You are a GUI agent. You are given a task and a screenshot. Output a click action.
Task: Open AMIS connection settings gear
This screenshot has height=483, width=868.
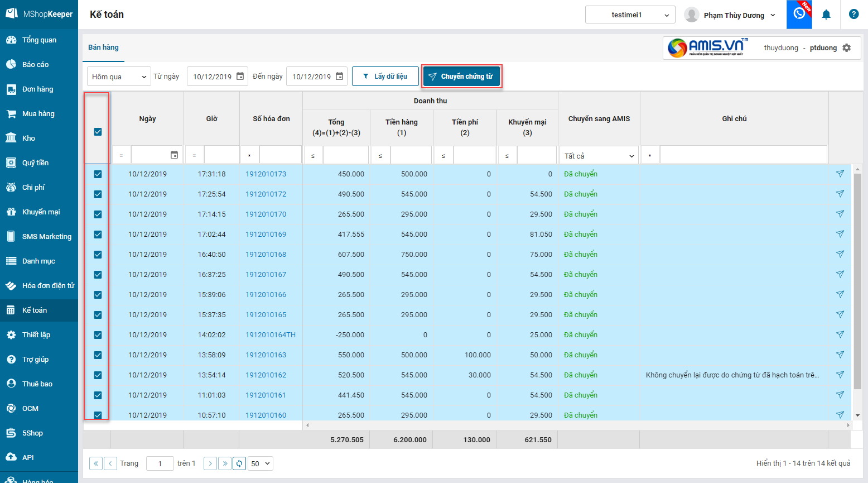tap(847, 48)
